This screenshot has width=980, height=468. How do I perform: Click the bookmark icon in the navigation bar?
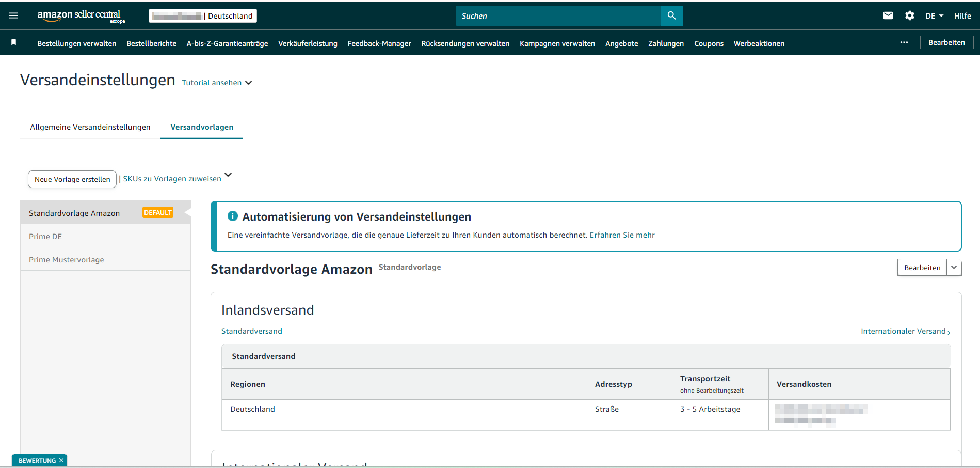pyautogui.click(x=14, y=42)
